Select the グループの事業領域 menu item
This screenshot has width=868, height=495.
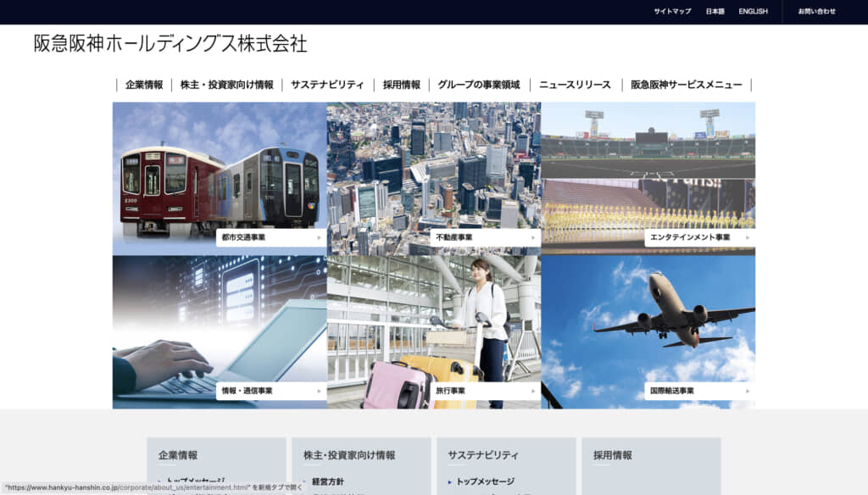(479, 85)
